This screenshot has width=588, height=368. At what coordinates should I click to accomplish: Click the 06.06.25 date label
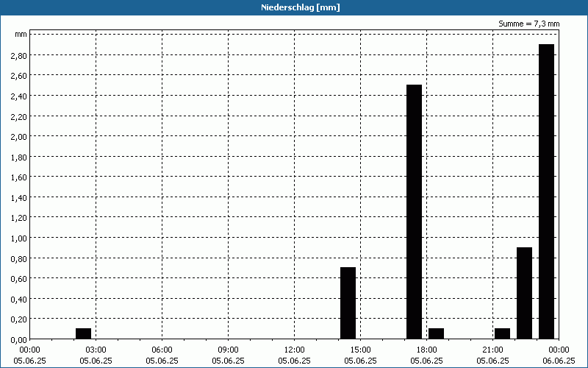click(559, 361)
